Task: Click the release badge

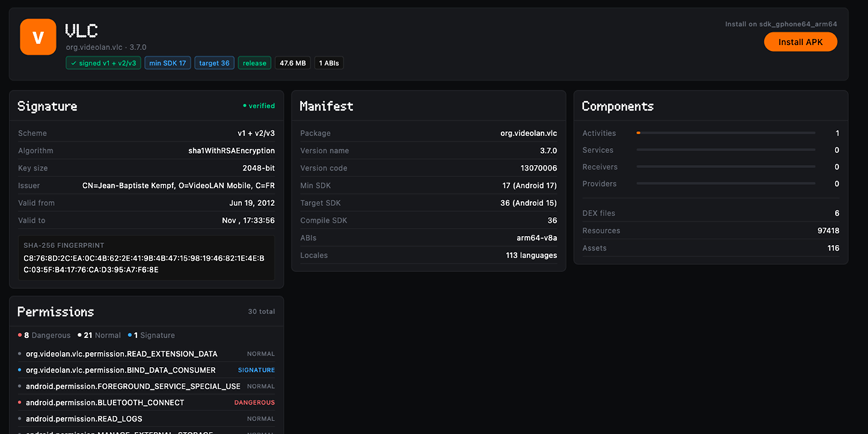Action: click(x=254, y=63)
